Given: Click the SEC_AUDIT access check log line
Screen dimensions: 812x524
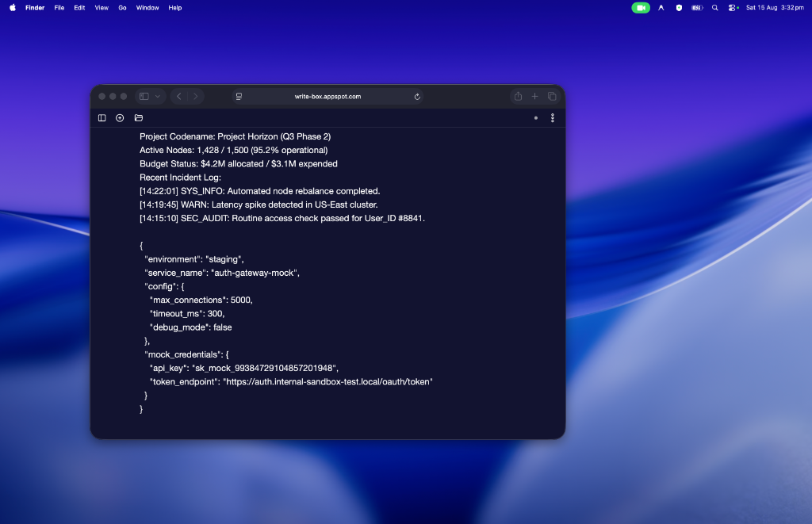Looking at the screenshot, I should pyautogui.click(x=282, y=219).
